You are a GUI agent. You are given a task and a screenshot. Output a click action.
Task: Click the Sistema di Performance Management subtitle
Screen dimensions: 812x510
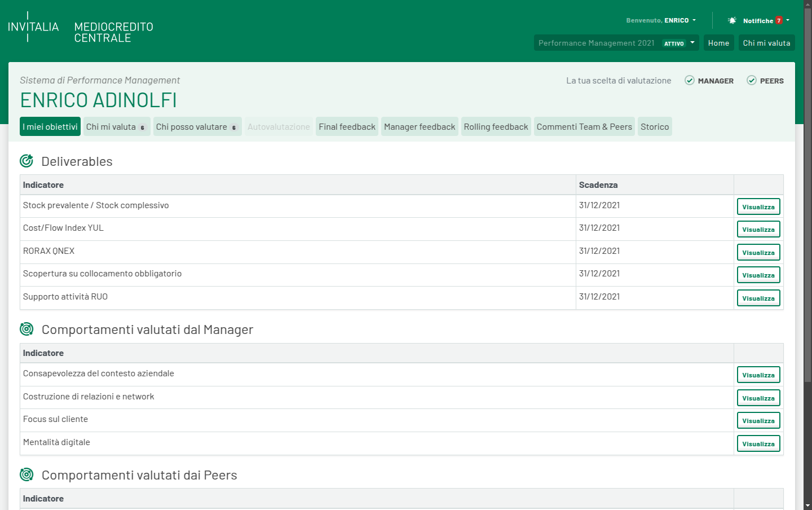tap(100, 80)
